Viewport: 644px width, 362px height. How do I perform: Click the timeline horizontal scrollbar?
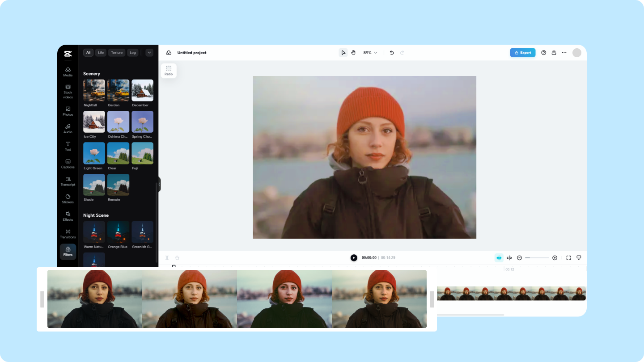click(x=470, y=315)
